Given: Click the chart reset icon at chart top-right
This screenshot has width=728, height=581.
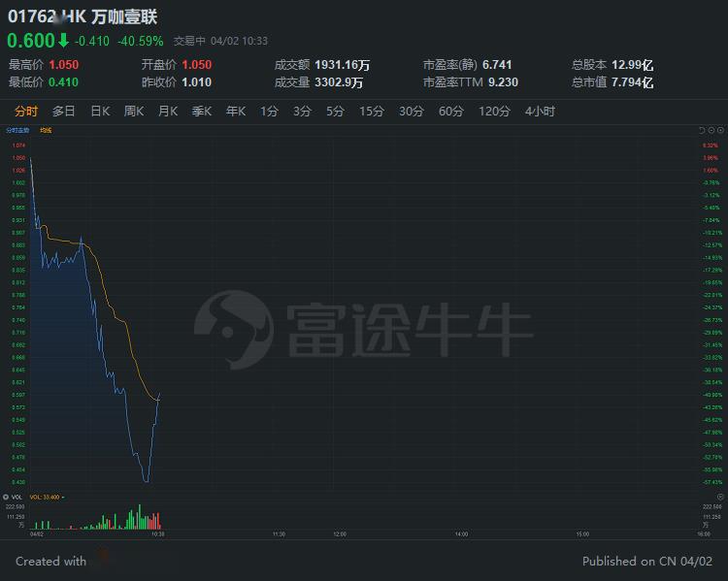Looking at the screenshot, I should [702, 130].
